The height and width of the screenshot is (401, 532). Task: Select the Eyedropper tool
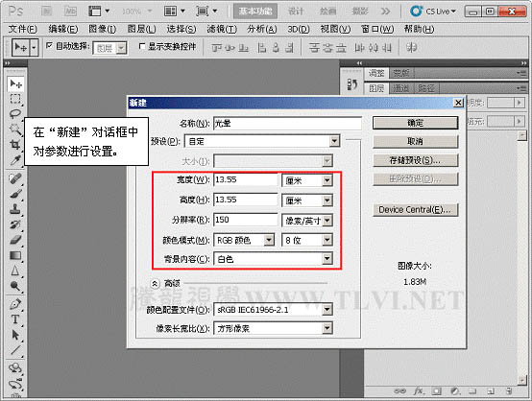15,160
